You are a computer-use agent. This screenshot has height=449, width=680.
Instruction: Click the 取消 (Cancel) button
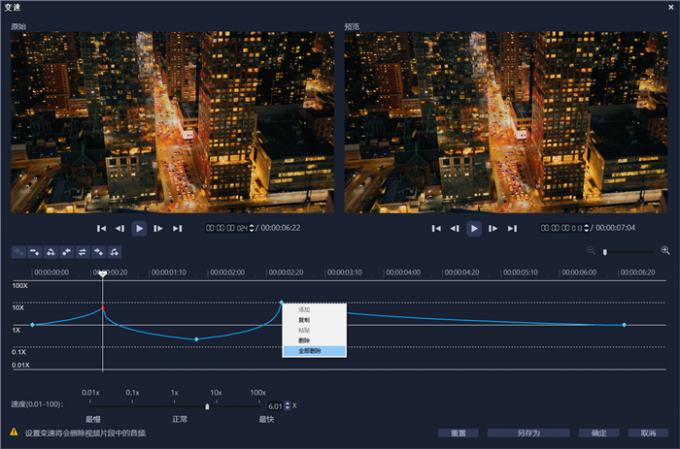click(648, 433)
